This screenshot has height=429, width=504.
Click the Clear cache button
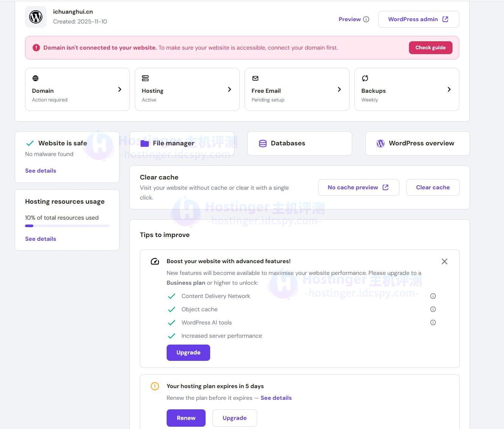[x=432, y=187]
